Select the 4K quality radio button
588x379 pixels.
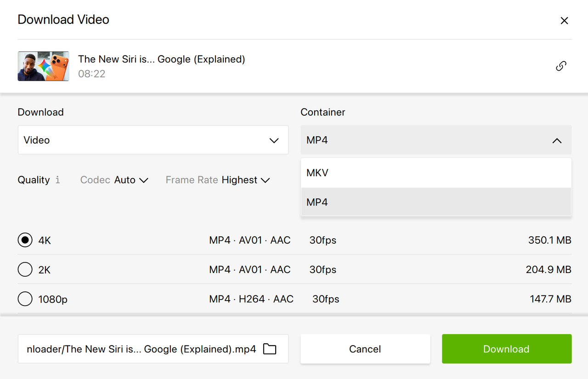(25, 240)
